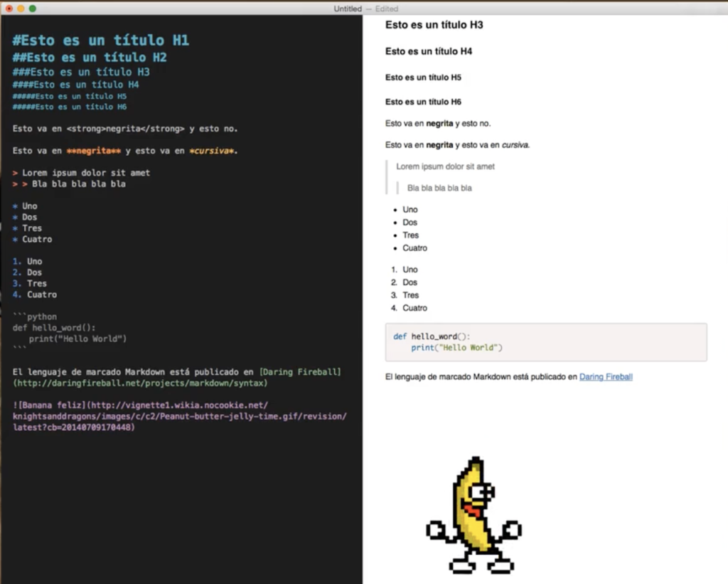
Task: Click the '* Cuatro' bullet line in editor
Action: pyautogui.click(x=33, y=239)
